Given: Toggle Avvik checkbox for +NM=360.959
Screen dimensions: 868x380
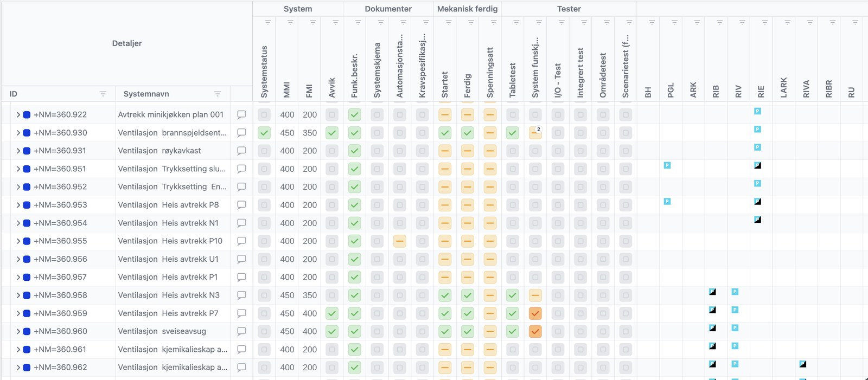Looking at the screenshot, I should tap(332, 313).
